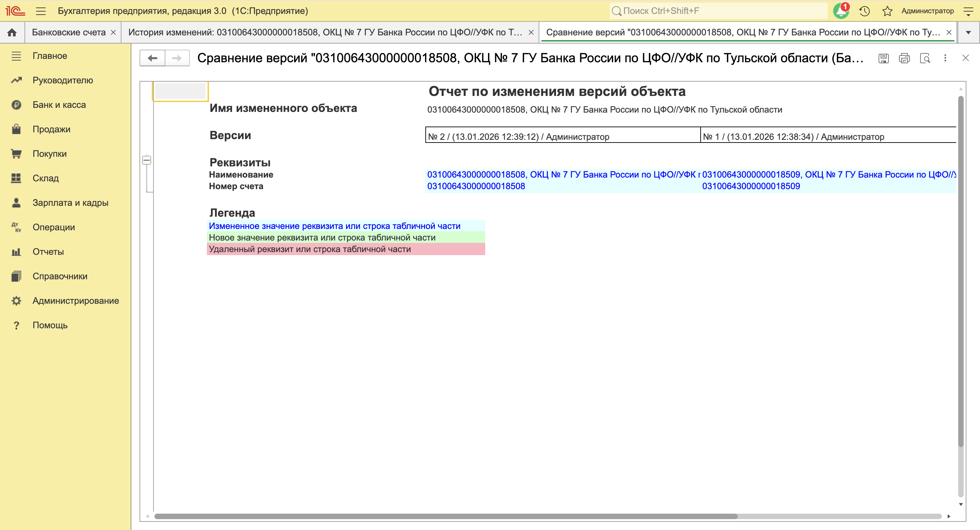Screen dimensions: 980x530
Task: Click the horizontal scrollbar of report
Action: click(x=445, y=516)
